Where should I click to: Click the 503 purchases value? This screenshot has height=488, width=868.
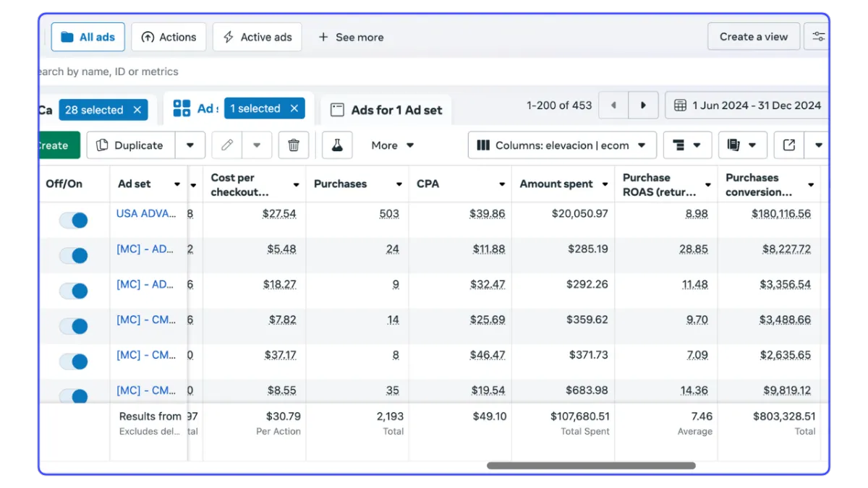389,214
